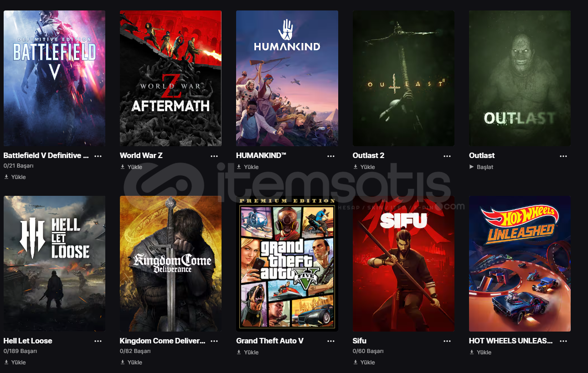This screenshot has width=588, height=373.
Task: Open the three-dot options for Grand Theft Auto V
Action: tap(331, 341)
